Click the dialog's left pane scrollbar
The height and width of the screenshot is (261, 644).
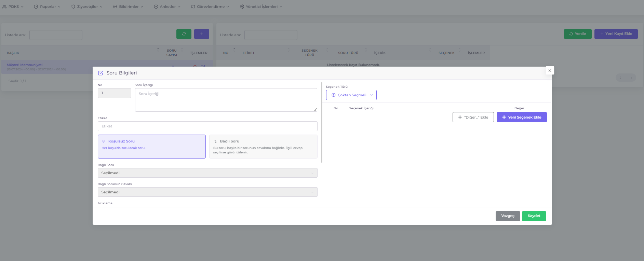(x=322, y=122)
